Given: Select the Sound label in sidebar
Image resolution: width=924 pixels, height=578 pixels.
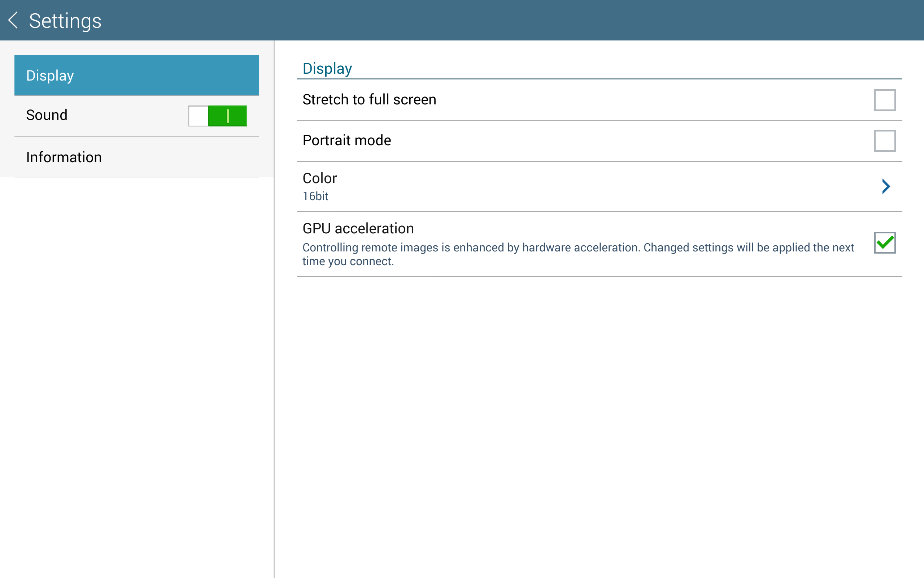Looking at the screenshot, I should (47, 115).
